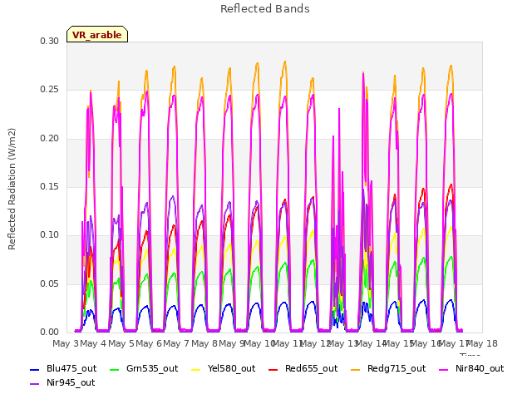Click the May 3 x-axis label

click(66, 343)
